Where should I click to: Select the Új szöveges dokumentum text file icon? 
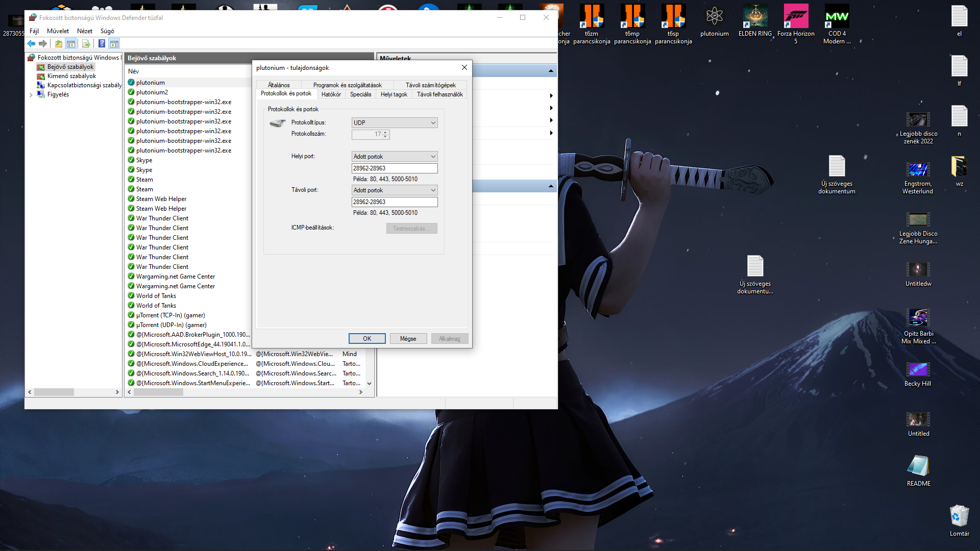[837, 174]
